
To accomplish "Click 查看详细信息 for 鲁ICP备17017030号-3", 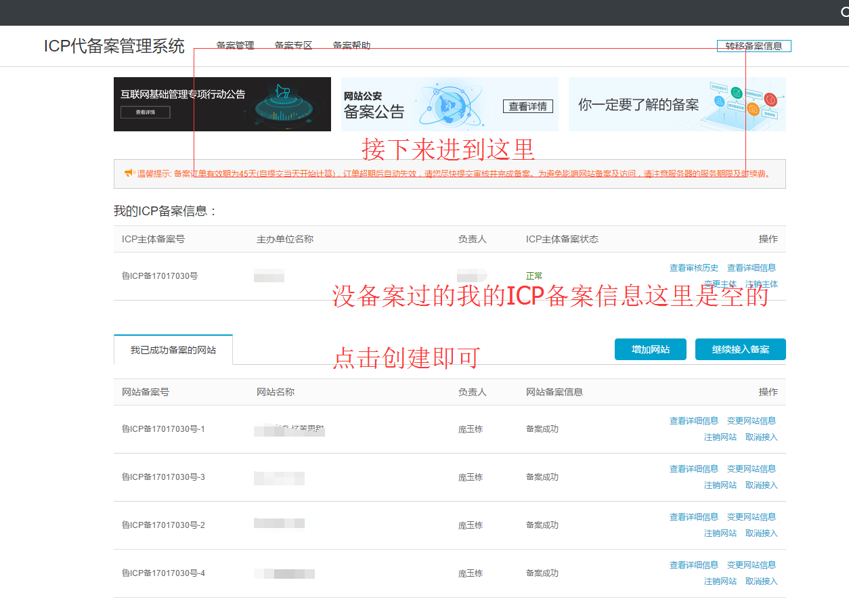I will tap(694, 469).
